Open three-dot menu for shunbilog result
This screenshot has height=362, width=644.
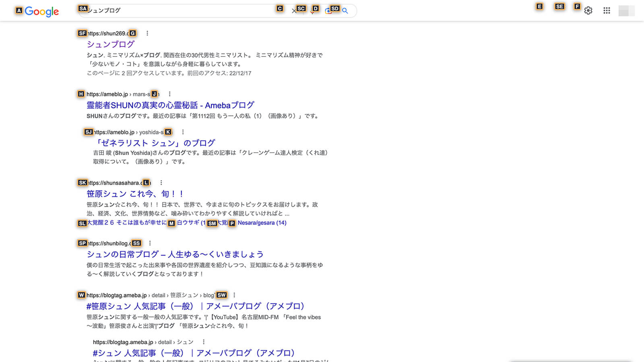(150, 243)
